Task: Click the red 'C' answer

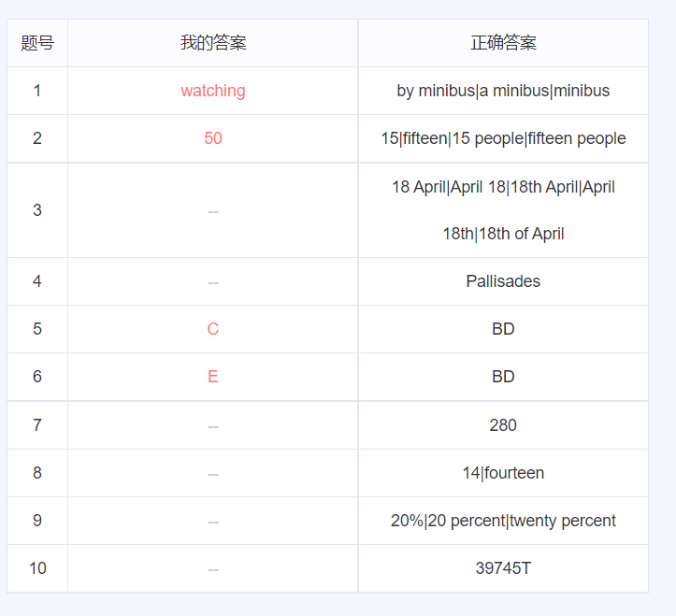Action: click(x=213, y=329)
